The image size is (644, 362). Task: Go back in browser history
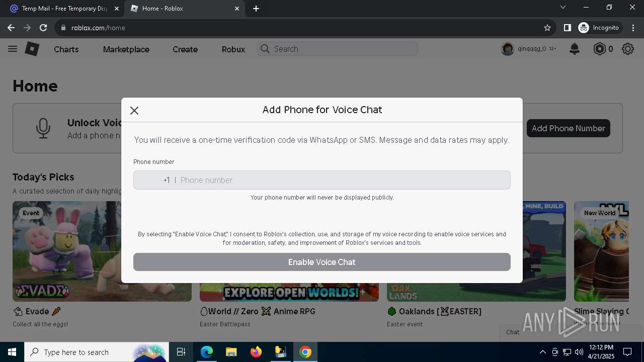tap(11, 28)
